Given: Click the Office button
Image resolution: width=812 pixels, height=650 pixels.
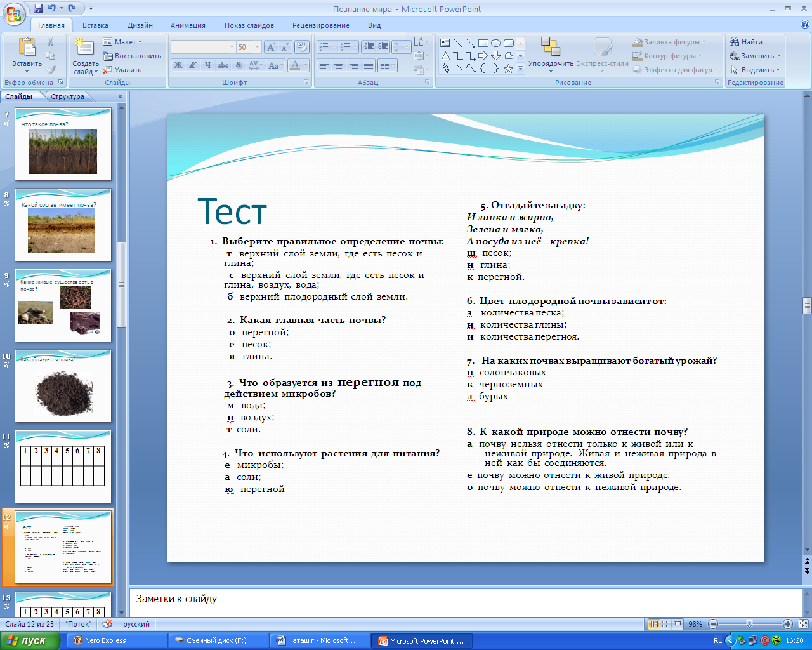Looking at the screenshot, I should (13, 13).
